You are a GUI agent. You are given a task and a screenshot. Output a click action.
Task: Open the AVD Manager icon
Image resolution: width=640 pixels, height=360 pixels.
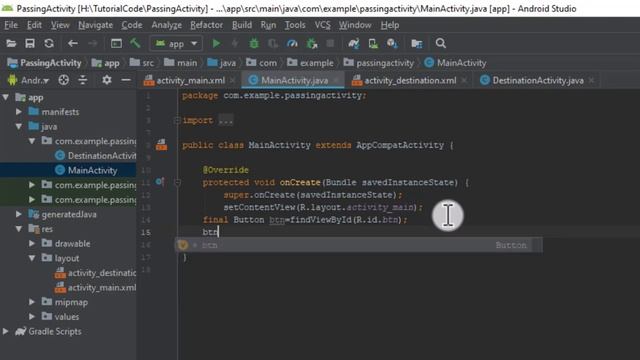click(373, 43)
